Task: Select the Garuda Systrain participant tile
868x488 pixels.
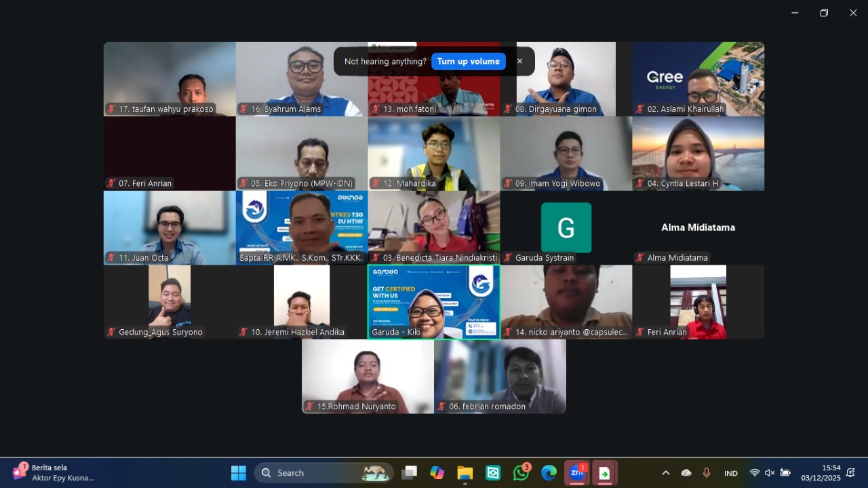Action: point(566,227)
